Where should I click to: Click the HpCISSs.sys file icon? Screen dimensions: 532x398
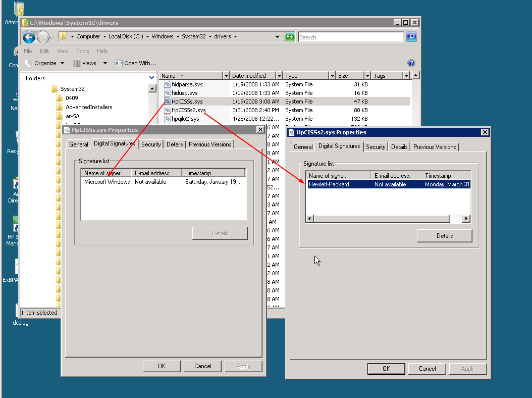[x=167, y=101]
